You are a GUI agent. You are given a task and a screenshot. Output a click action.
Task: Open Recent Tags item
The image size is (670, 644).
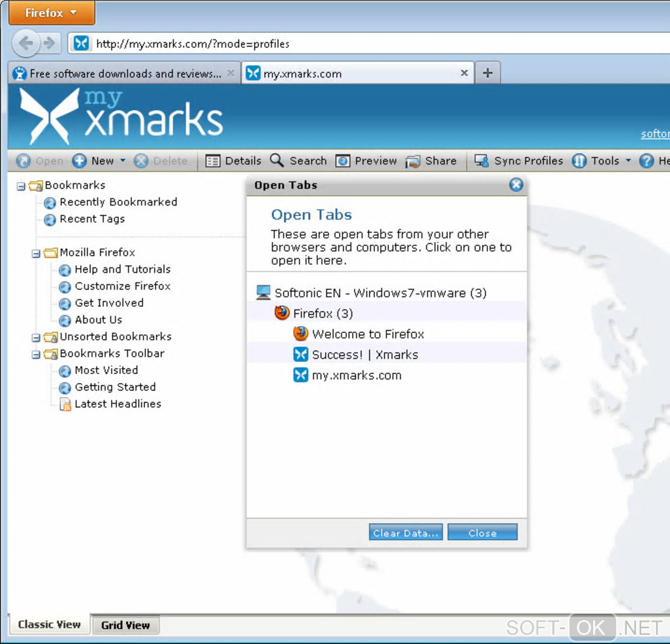93,219
